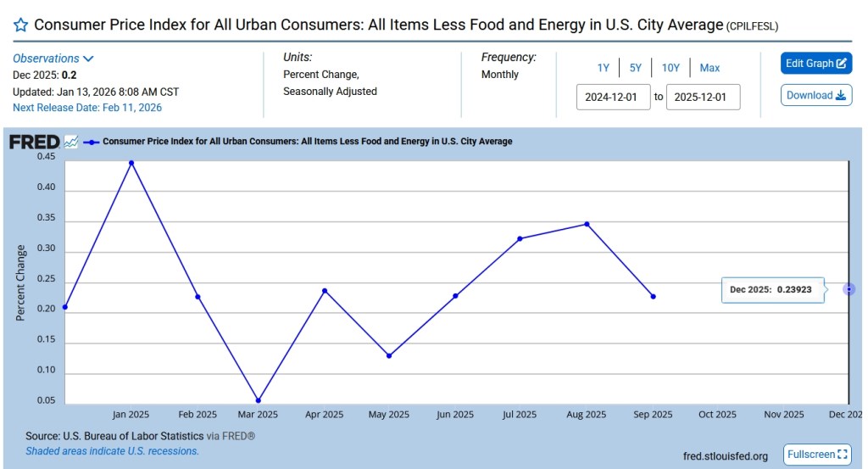Image resolution: width=868 pixels, height=469 pixels.
Task: Select the 10Y date range
Action: pos(670,68)
